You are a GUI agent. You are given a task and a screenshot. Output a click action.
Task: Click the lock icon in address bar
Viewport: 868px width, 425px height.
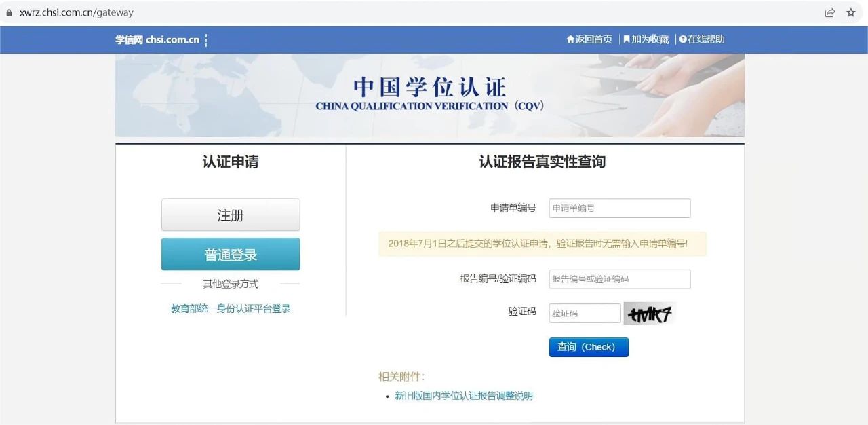click(9, 12)
